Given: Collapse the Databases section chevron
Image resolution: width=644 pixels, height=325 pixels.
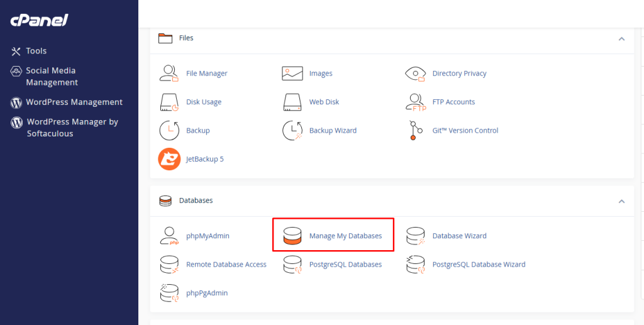Looking at the screenshot, I should pyautogui.click(x=621, y=201).
